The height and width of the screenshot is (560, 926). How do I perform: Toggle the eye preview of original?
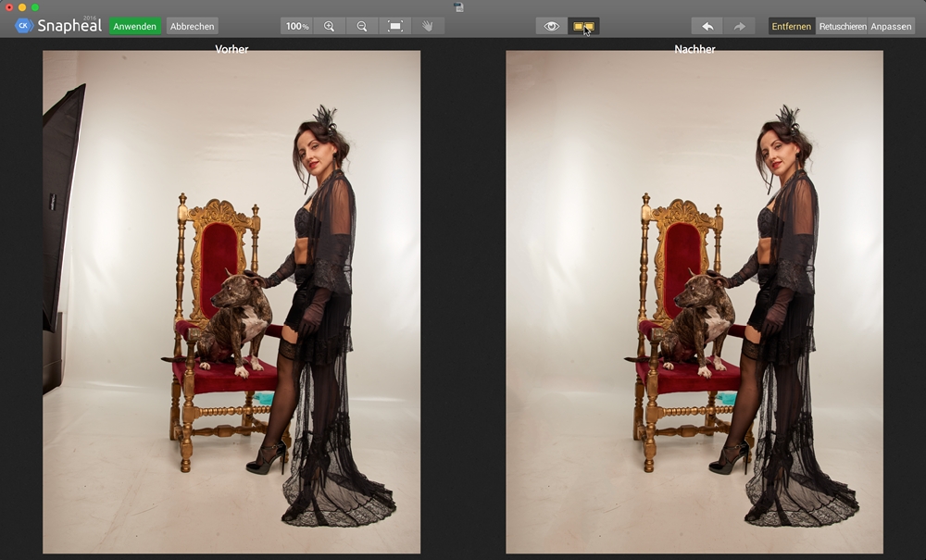552,26
